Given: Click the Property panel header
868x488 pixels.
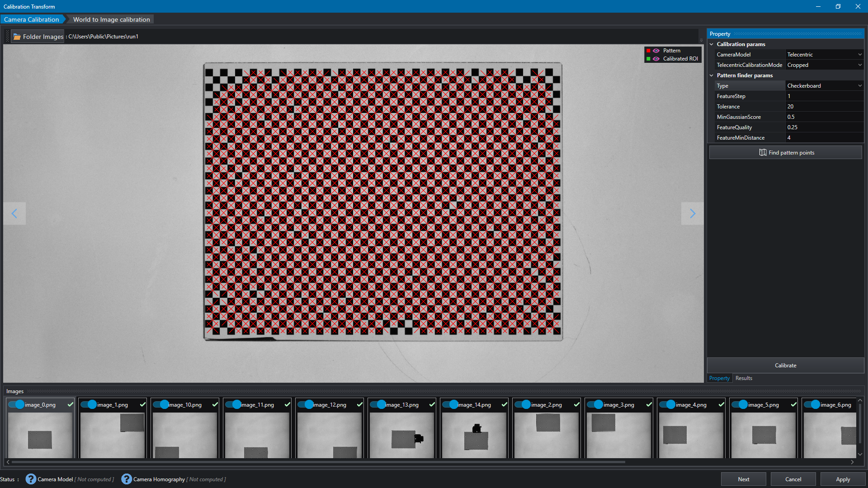Looking at the screenshot, I should [786, 34].
